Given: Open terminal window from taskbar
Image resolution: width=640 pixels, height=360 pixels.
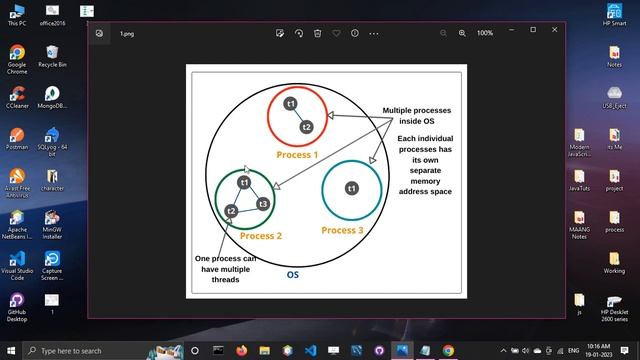Looking at the screenshot, I should (x=218, y=351).
